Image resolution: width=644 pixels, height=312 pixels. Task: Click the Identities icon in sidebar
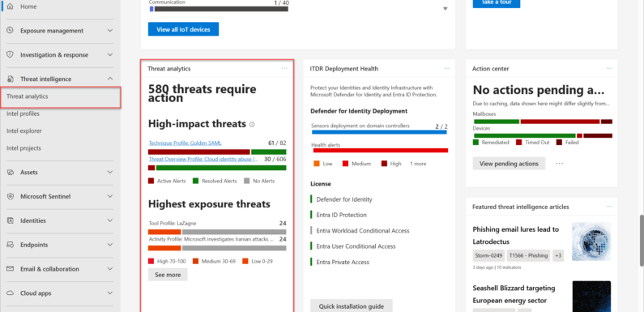point(11,220)
